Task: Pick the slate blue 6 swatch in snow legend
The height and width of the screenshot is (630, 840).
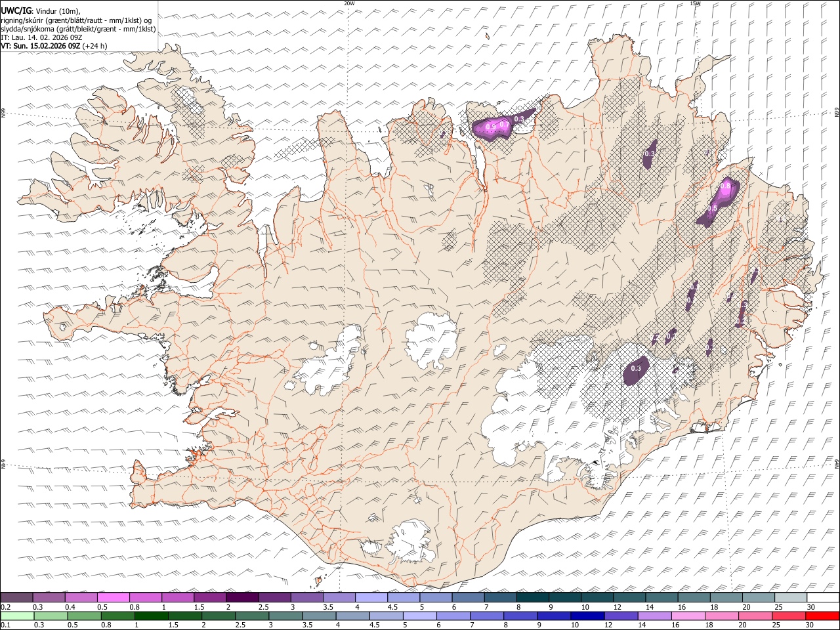Action: 468,598
